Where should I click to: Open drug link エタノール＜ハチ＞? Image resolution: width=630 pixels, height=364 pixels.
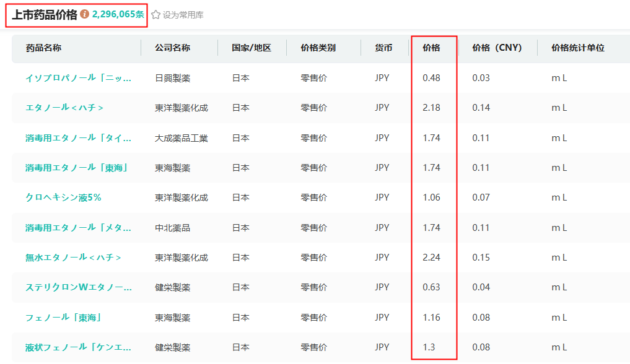click(64, 108)
